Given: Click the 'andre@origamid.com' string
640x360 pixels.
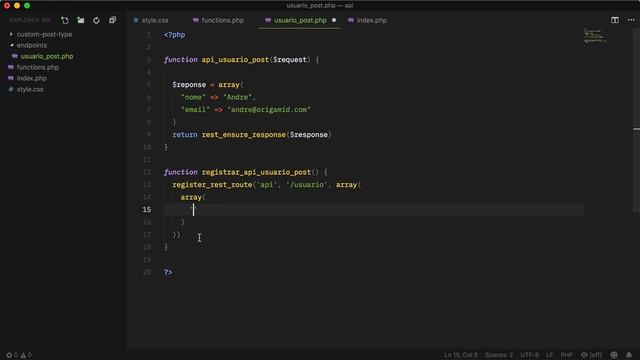Looking at the screenshot, I should pos(269,109).
